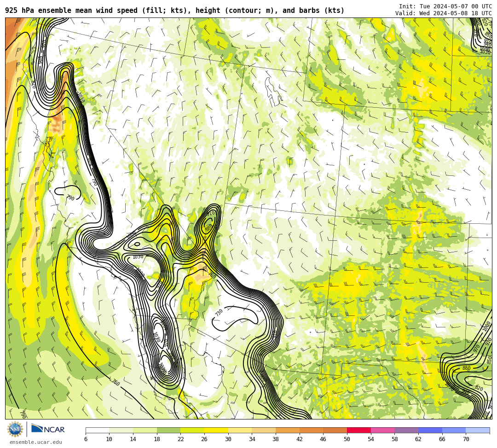Pick the blue 62–66 kts colorbar swatch
Viewport: 497px width, 448px height.
430,430
